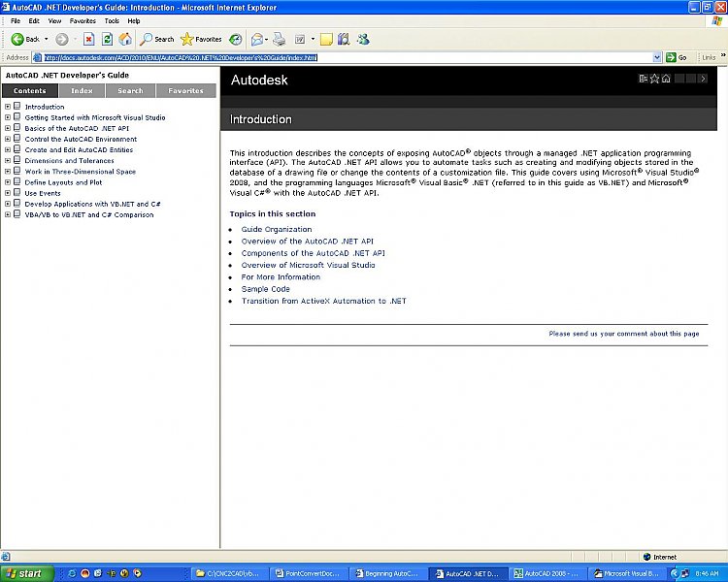Click the page icon left of the address URL
The height and width of the screenshot is (582, 728).
tap(38, 57)
